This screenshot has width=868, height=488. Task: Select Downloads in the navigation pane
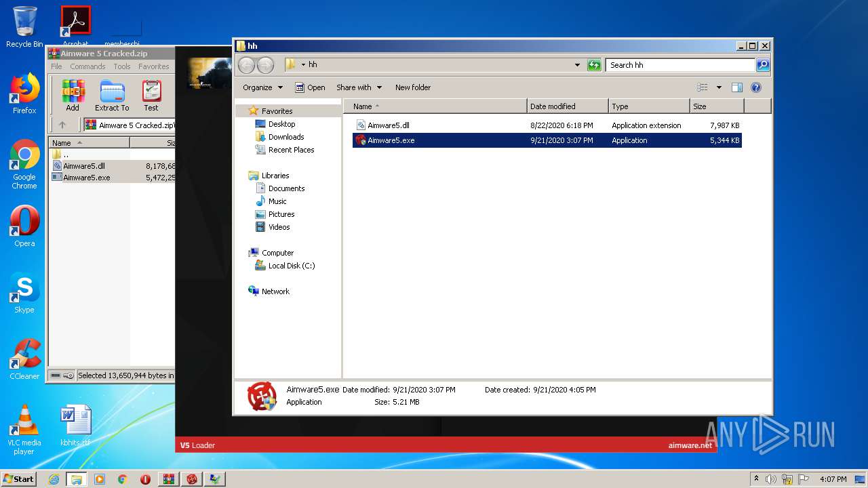[x=286, y=137]
